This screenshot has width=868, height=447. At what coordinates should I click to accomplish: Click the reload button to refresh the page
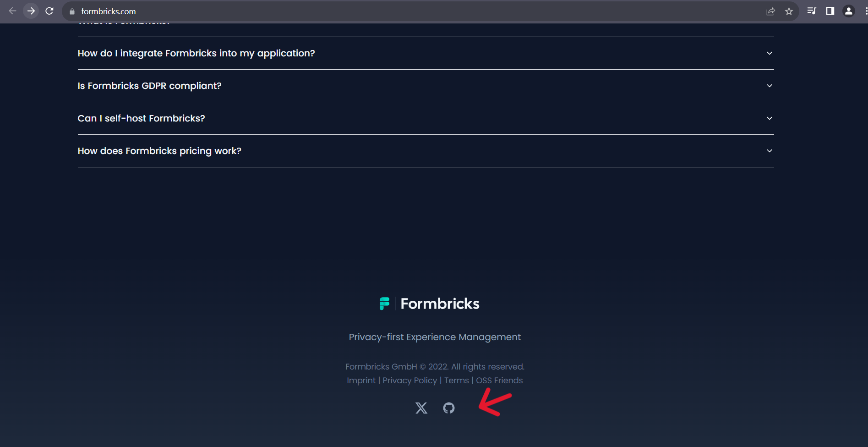pyautogui.click(x=49, y=11)
